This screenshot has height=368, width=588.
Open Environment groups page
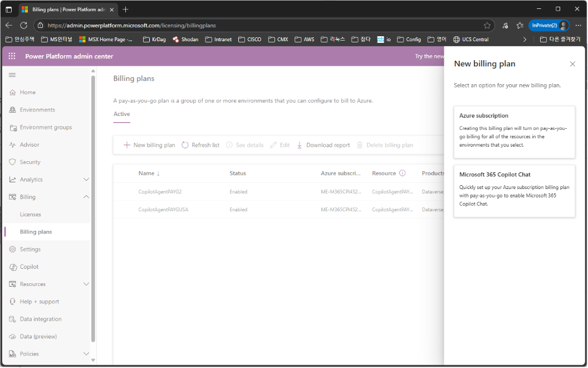(46, 127)
